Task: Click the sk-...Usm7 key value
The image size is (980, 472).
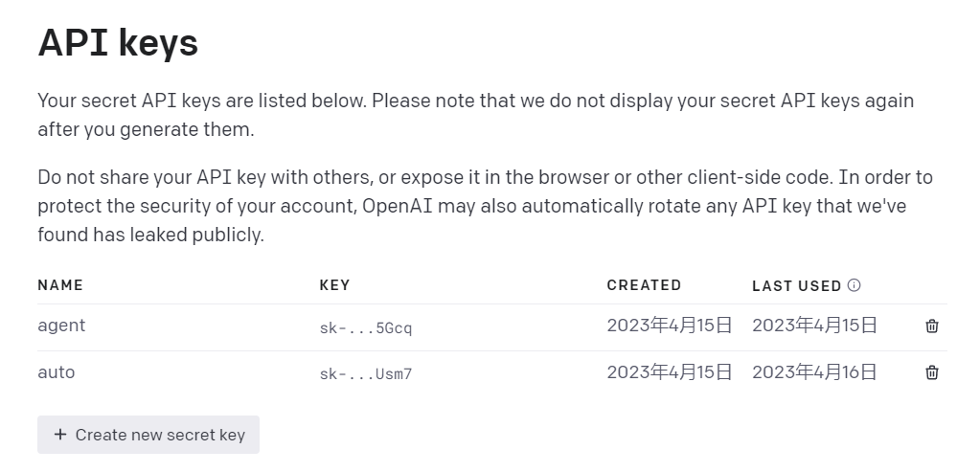Action: pos(366,374)
